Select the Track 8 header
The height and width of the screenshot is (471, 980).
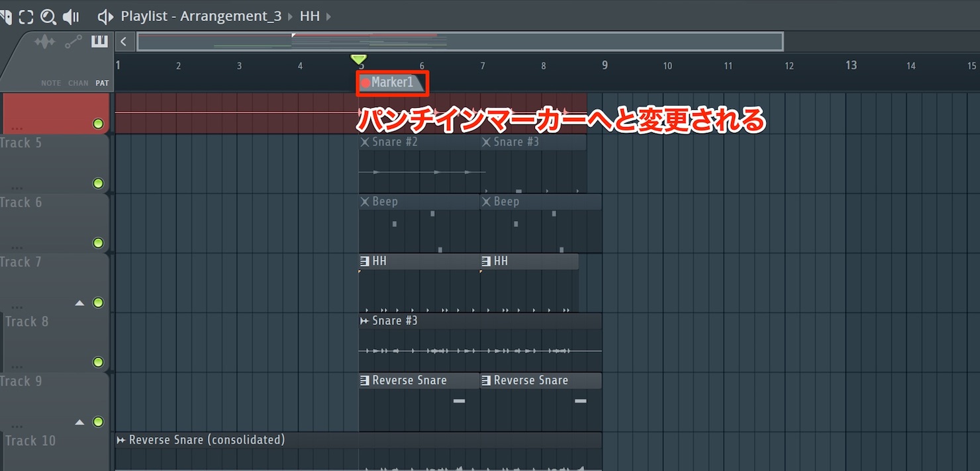[56, 342]
